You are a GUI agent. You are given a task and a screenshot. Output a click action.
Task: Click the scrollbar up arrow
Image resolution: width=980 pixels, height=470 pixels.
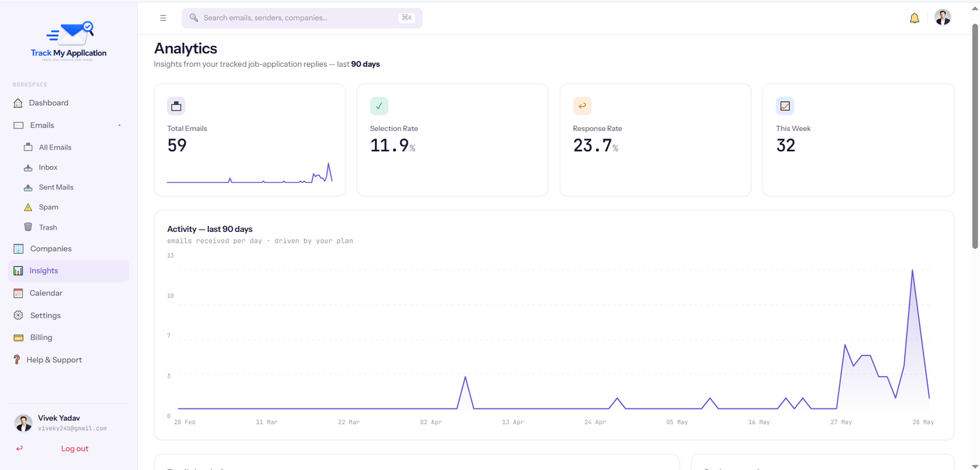point(975,9)
